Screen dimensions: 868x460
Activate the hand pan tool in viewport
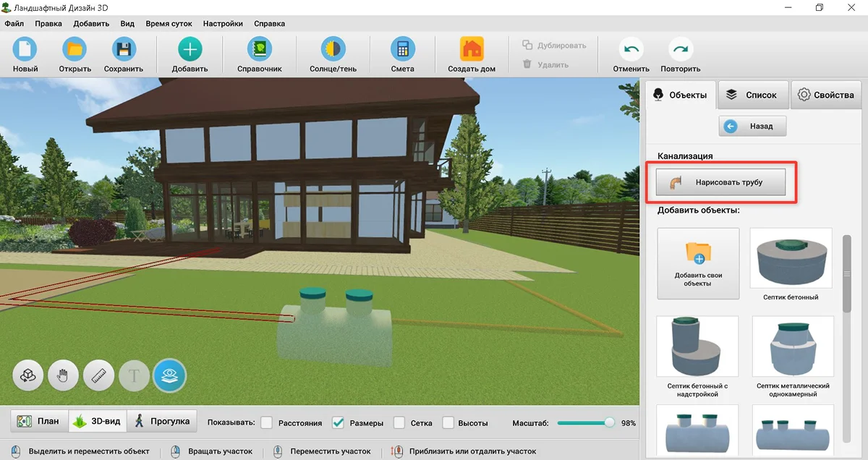coord(64,375)
